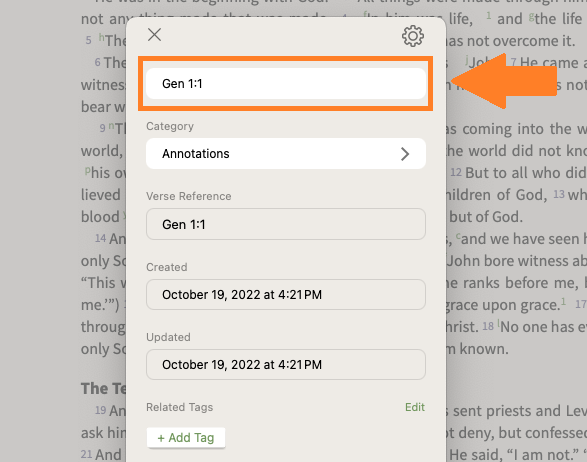Click the highlighted Gen 1:1 title field

pyautogui.click(x=286, y=83)
